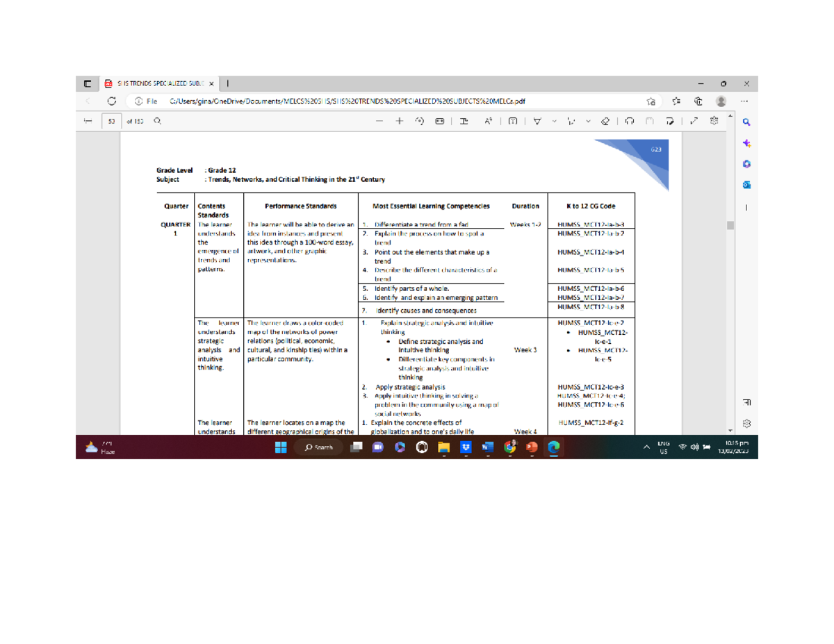Select the Erase tool in PDF toolbar
Image resolution: width=834 pixels, height=644 pixels.
[604, 121]
